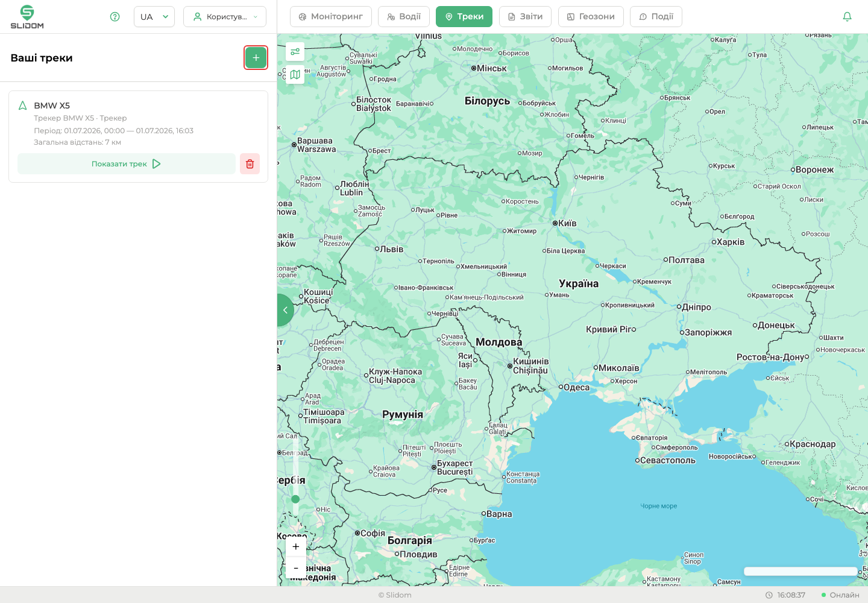Collapse the left tracks panel
The image size is (868, 603).
point(285,311)
